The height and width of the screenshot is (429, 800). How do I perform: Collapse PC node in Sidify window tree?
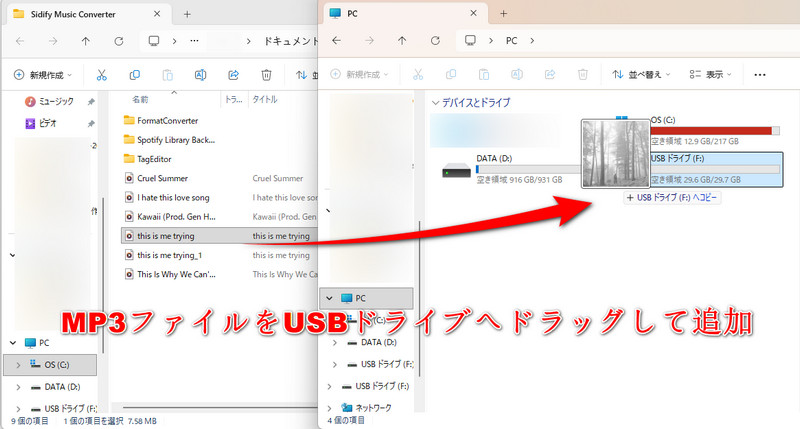coord(13,343)
